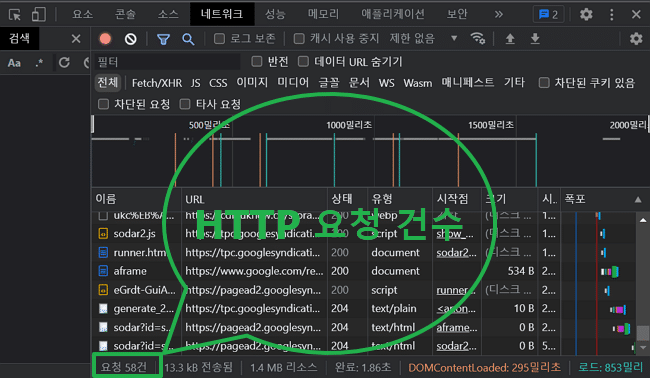The height and width of the screenshot is (378, 650).
Task: Filter by 기타 requests
Action: click(514, 82)
